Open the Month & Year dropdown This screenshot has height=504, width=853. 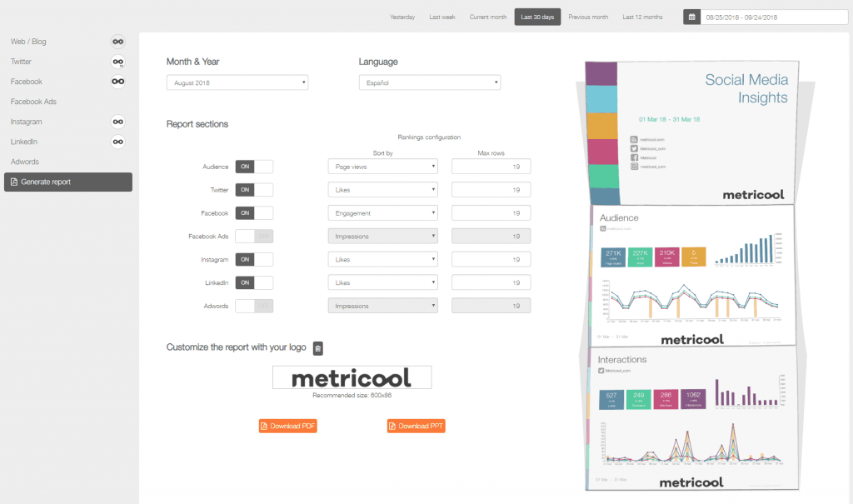(x=237, y=82)
